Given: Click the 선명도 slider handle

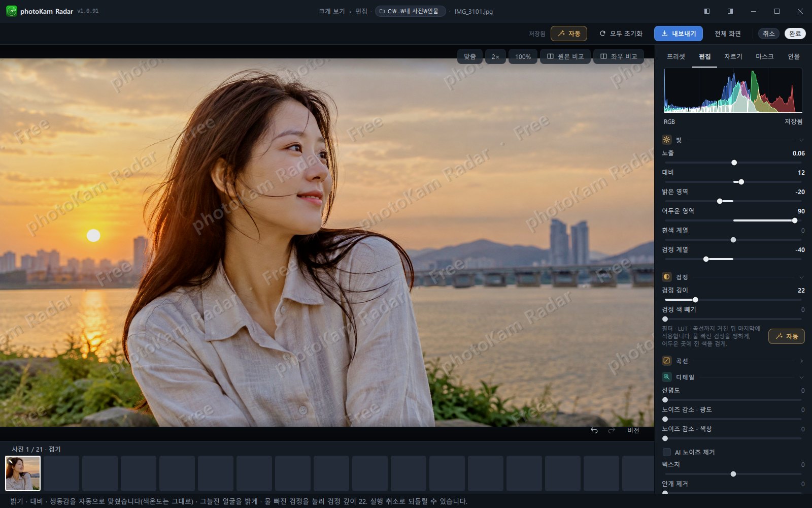Looking at the screenshot, I should (665, 400).
